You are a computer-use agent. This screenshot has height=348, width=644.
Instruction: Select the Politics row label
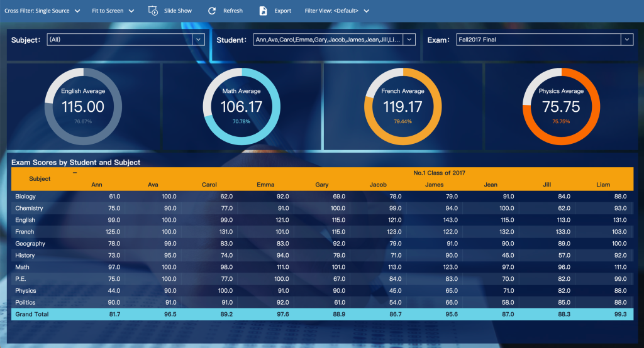click(26, 302)
